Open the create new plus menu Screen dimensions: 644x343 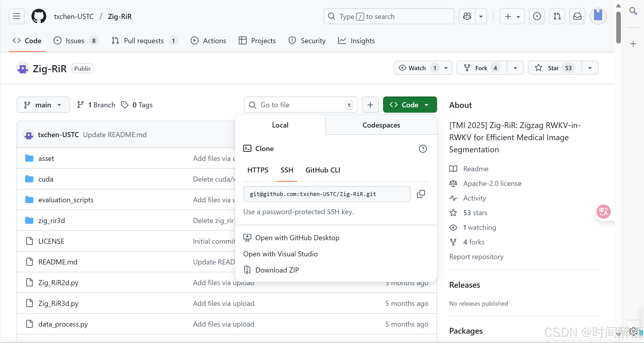coord(512,16)
